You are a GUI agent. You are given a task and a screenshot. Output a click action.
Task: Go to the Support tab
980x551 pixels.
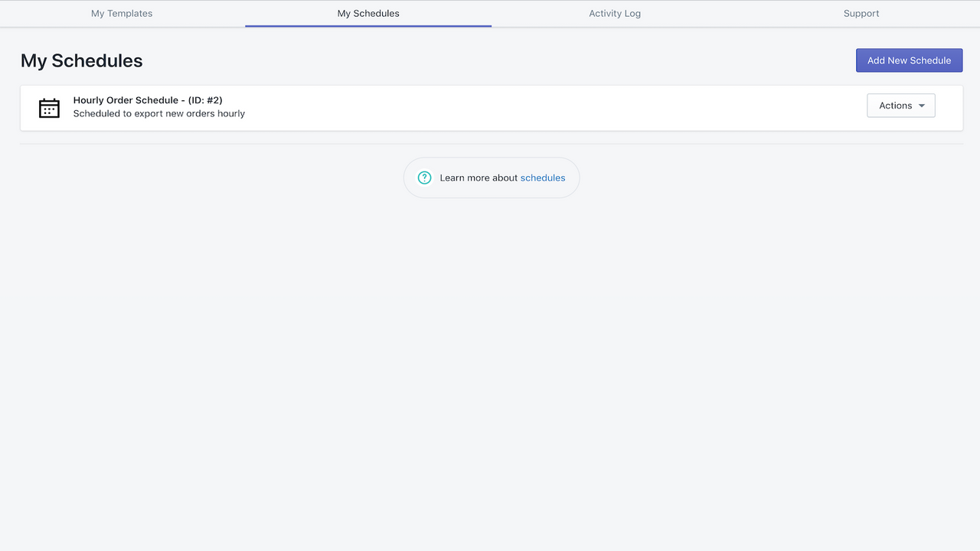(861, 14)
